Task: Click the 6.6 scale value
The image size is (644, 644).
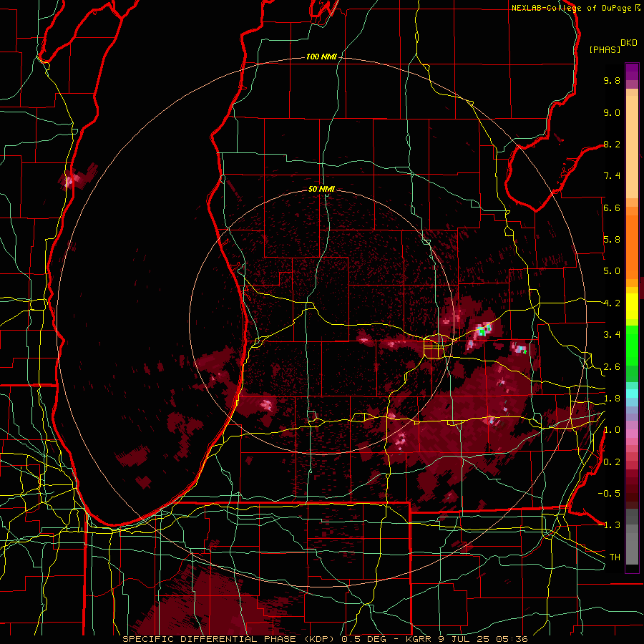Action: 612,208
